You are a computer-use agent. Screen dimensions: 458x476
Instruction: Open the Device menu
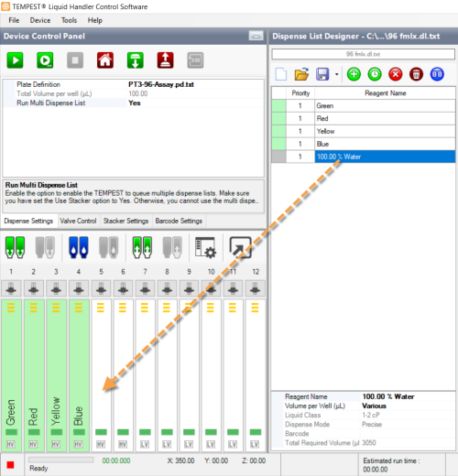[x=40, y=20]
